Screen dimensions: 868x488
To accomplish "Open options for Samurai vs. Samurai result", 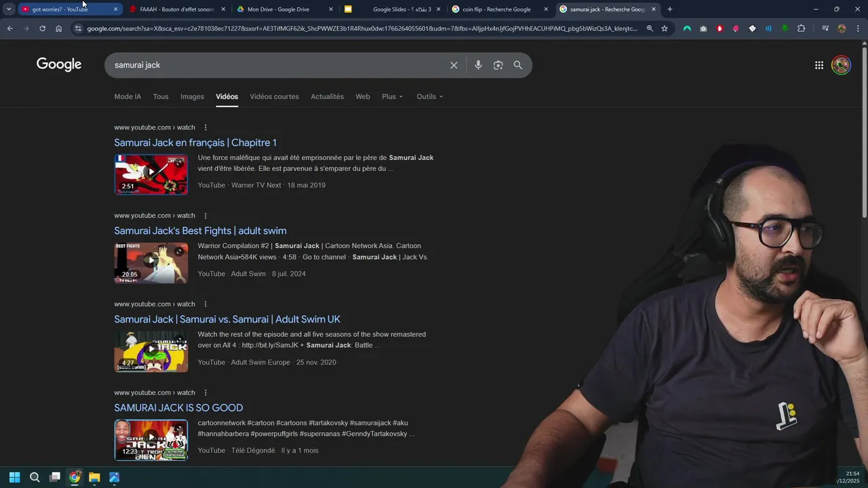I will 205,304.
